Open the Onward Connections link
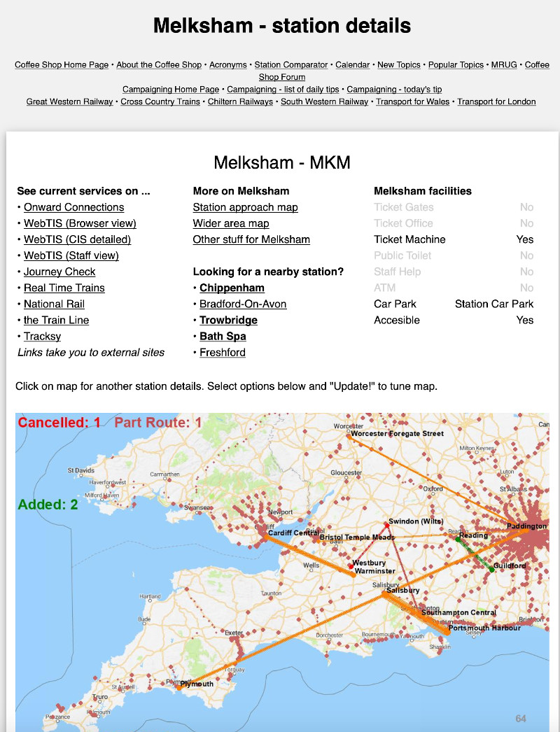 73,207
